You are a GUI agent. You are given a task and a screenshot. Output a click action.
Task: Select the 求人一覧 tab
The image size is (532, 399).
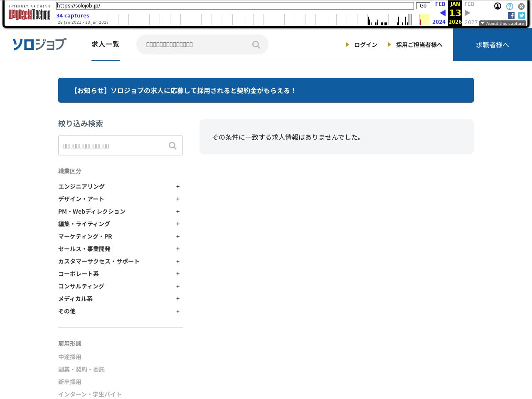[x=105, y=44]
